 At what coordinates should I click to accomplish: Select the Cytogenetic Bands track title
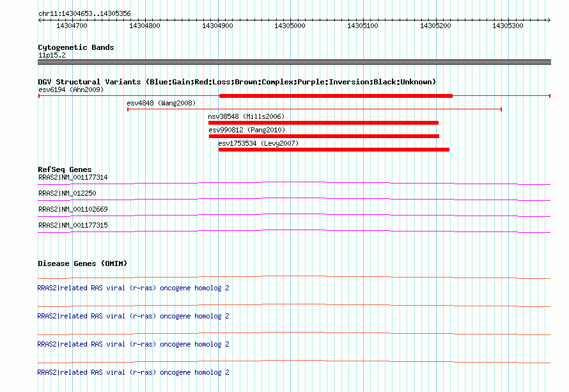pyautogui.click(x=76, y=47)
